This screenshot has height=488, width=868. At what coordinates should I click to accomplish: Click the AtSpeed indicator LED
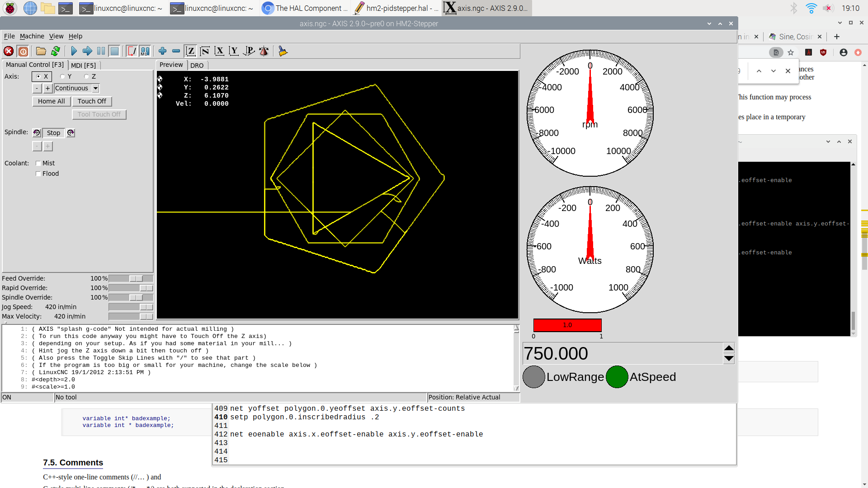617,377
